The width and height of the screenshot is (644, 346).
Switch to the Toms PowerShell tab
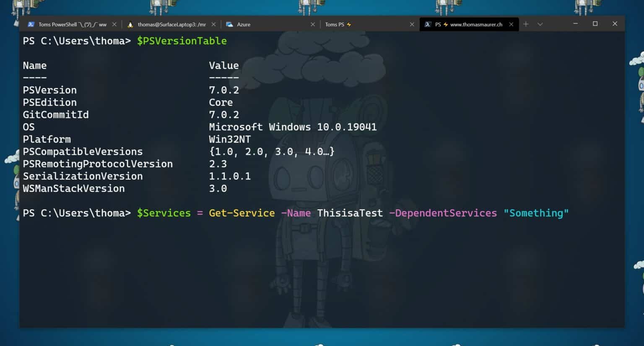pyautogui.click(x=72, y=24)
